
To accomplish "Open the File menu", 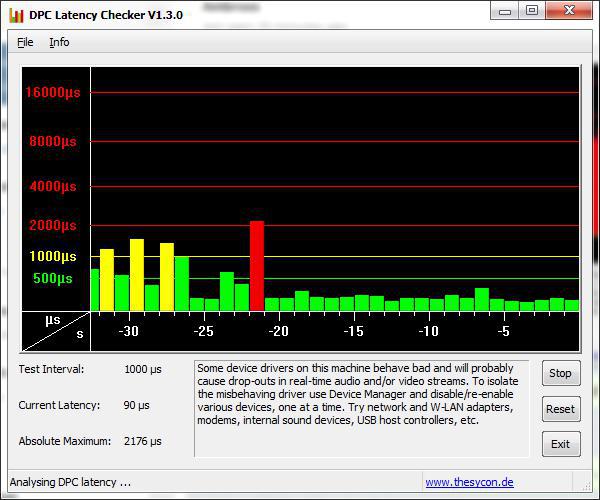I will 25,42.
